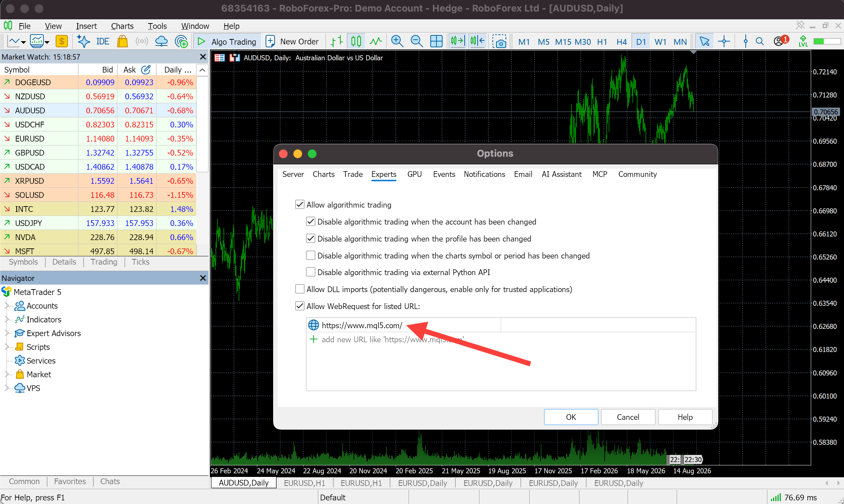844x504 pixels.
Task: Expand Indicators in Navigator tree
Action: tap(7, 320)
